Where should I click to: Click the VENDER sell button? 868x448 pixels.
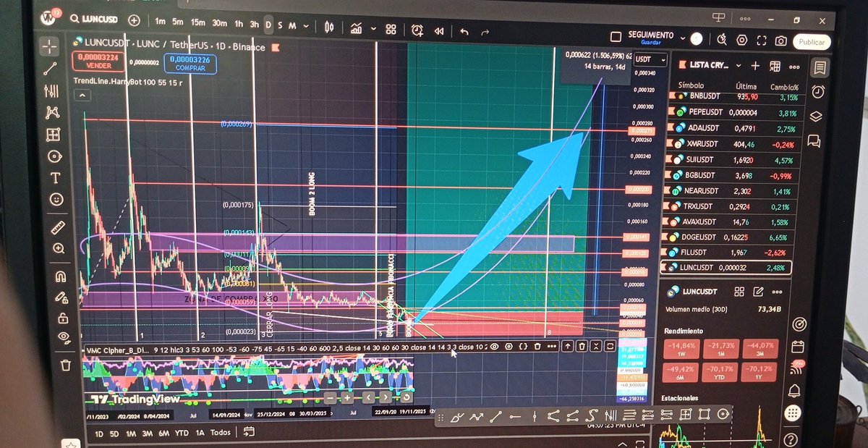pyautogui.click(x=99, y=62)
